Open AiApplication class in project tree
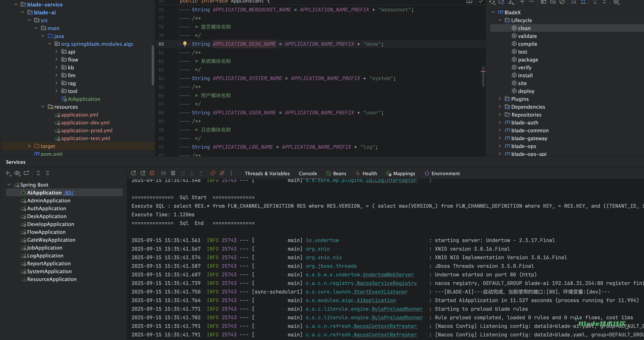Viewport: 644px width, 340px height. tap(84, 99)
